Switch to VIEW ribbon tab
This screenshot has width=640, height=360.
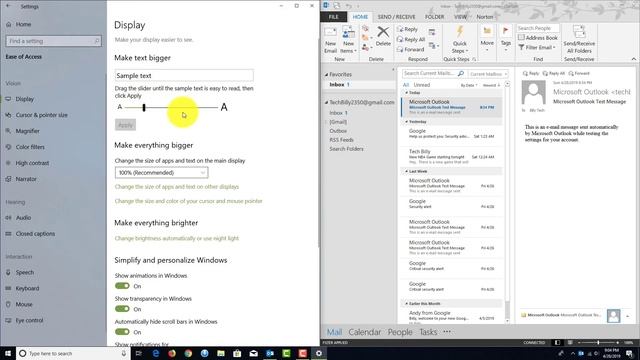[460, 17]
